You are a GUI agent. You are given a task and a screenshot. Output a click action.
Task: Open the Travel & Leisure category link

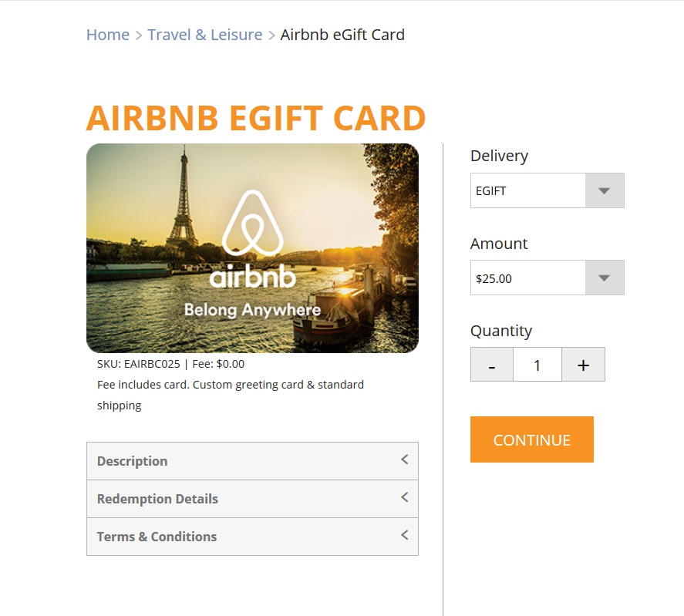point(204,34)
